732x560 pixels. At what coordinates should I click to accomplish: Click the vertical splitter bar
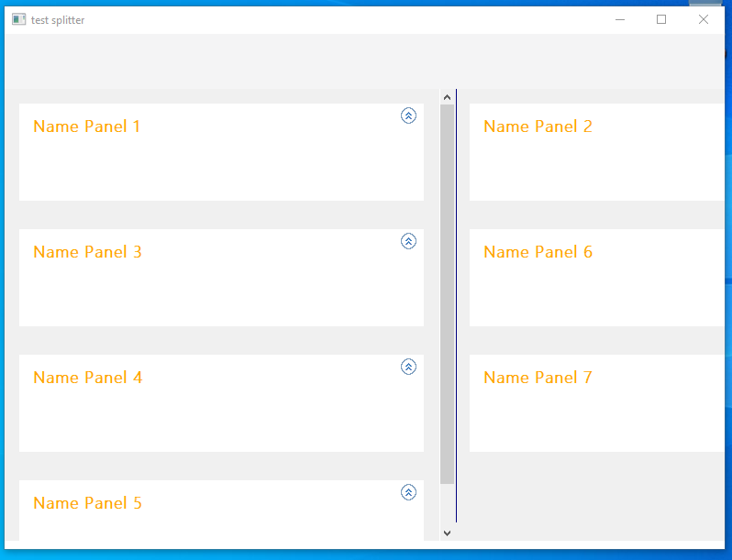tap(456, 305)
